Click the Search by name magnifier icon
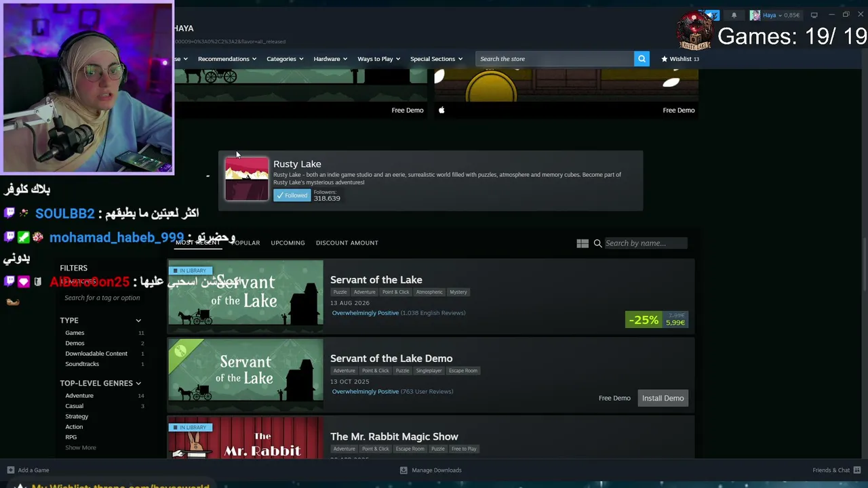The height and width of the screenshot is (488, 868). point(597,243)
